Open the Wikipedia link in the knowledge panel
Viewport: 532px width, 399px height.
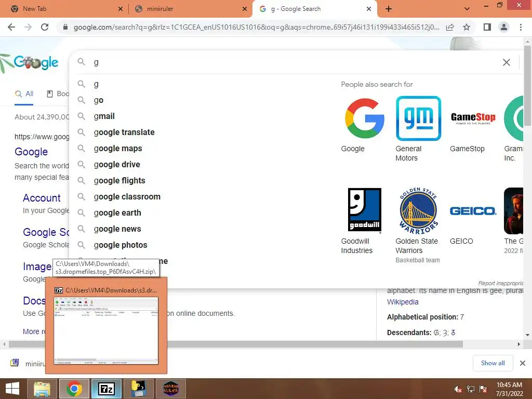[x=403, y=302]
